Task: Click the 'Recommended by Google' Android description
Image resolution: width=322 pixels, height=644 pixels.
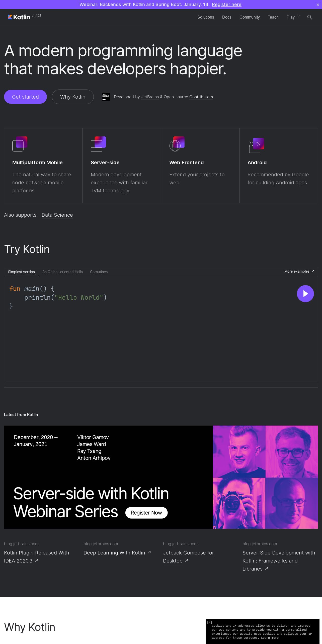Action: tap(278, 179)
